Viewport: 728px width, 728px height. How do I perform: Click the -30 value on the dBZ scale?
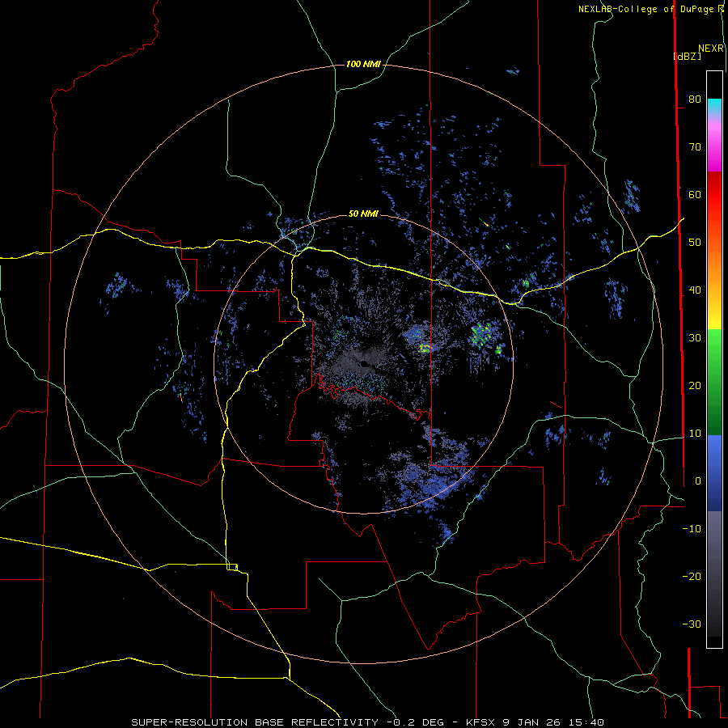pos(692,624)
